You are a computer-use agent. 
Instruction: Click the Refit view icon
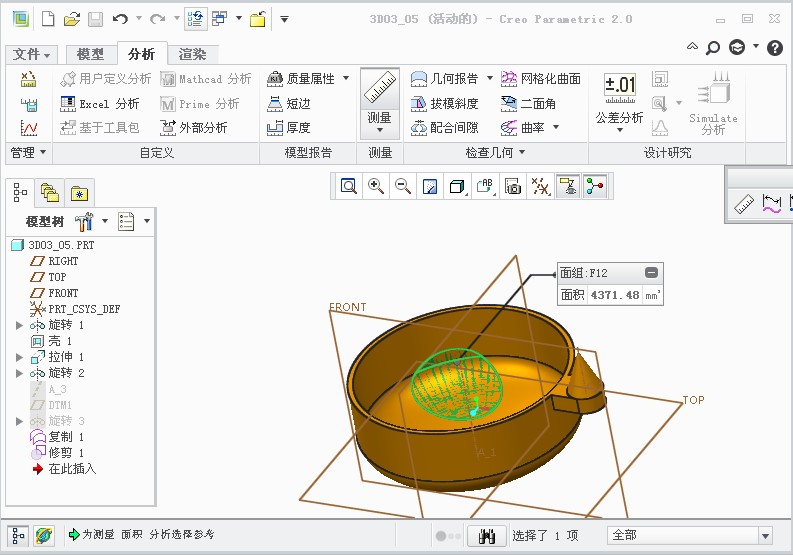[348, 186]
